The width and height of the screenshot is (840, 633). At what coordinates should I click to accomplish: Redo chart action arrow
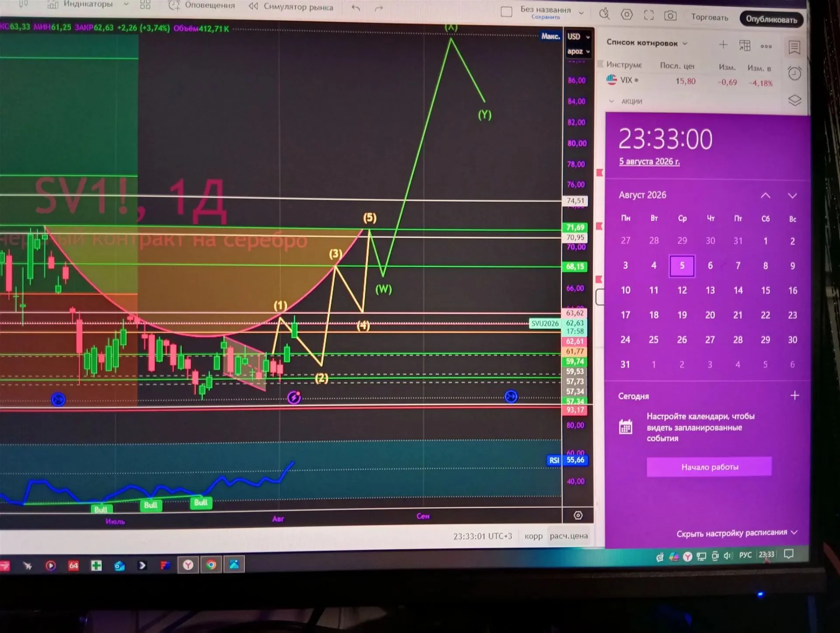pyautogui.click(x=379, y=8)
